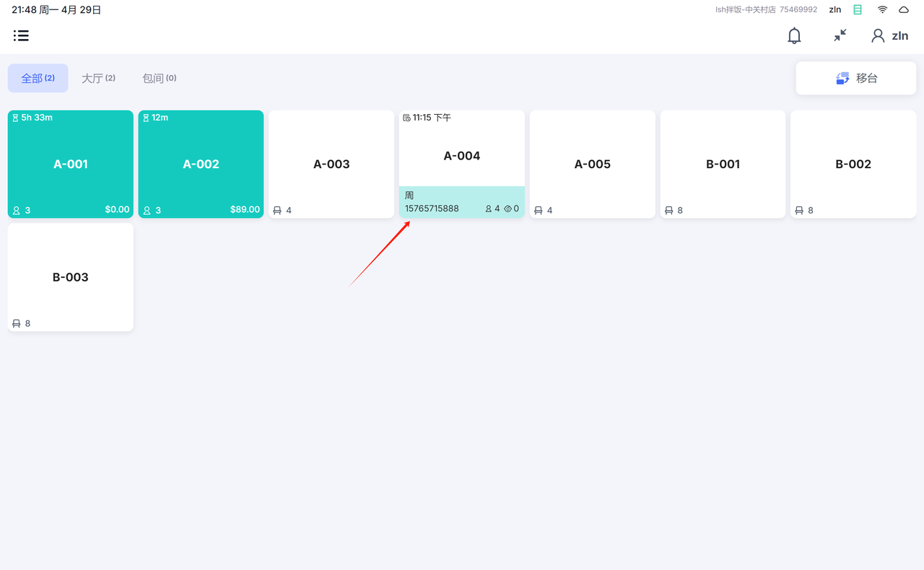The height and width of the screenshot is (570, 924).
Task: Open occupied table A-001
Action: pos(71,164)
